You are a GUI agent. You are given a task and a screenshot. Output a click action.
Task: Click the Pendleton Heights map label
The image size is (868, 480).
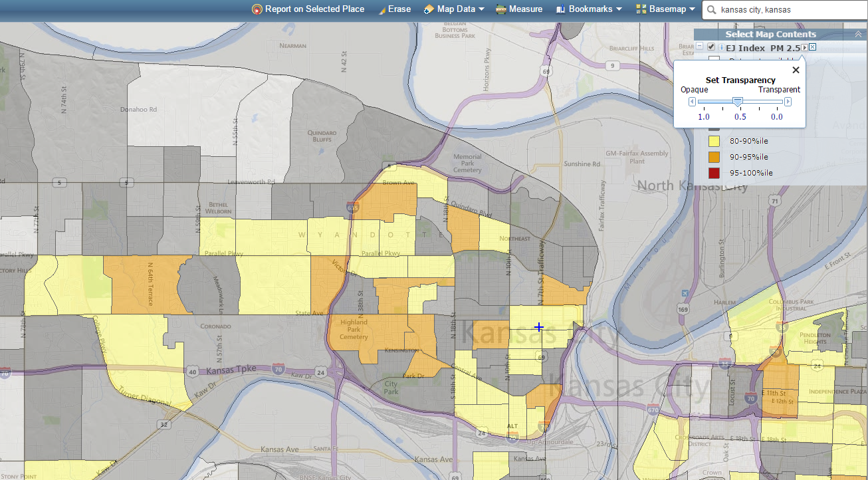[815, 338]
